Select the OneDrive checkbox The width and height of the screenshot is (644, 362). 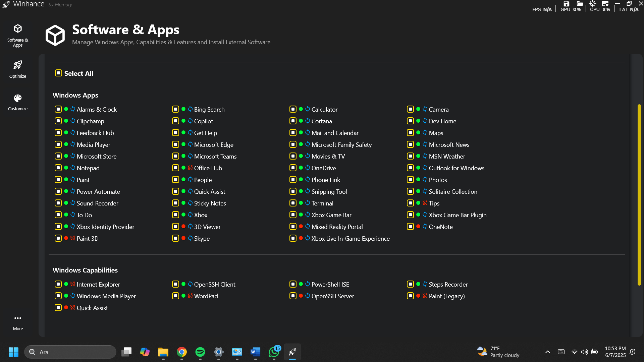pyautogui.click(x=293, y=168)
